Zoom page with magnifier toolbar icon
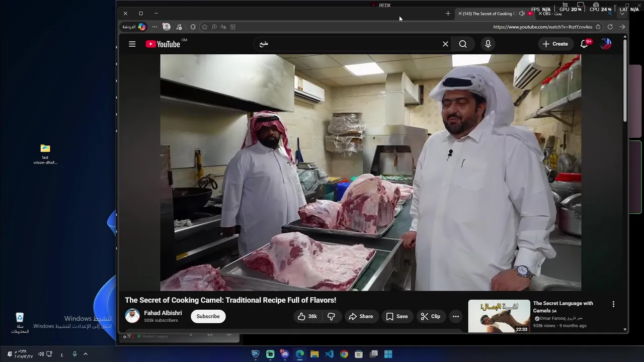This screenshot has width=644, height=362. click(214, 27)
